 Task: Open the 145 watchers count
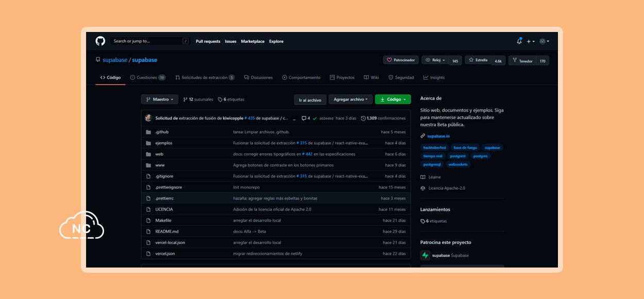coord(455,61)
